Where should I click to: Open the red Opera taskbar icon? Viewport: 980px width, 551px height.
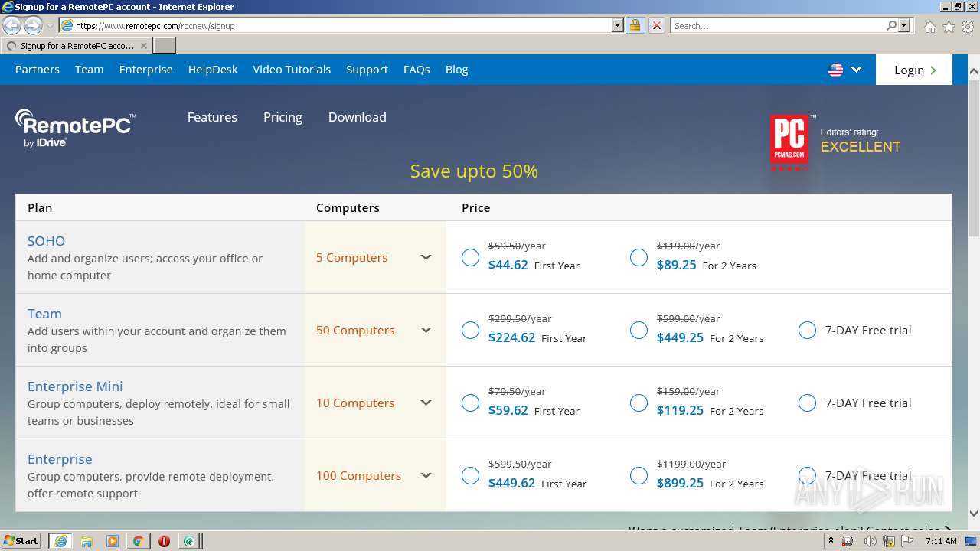pos(164,541)
